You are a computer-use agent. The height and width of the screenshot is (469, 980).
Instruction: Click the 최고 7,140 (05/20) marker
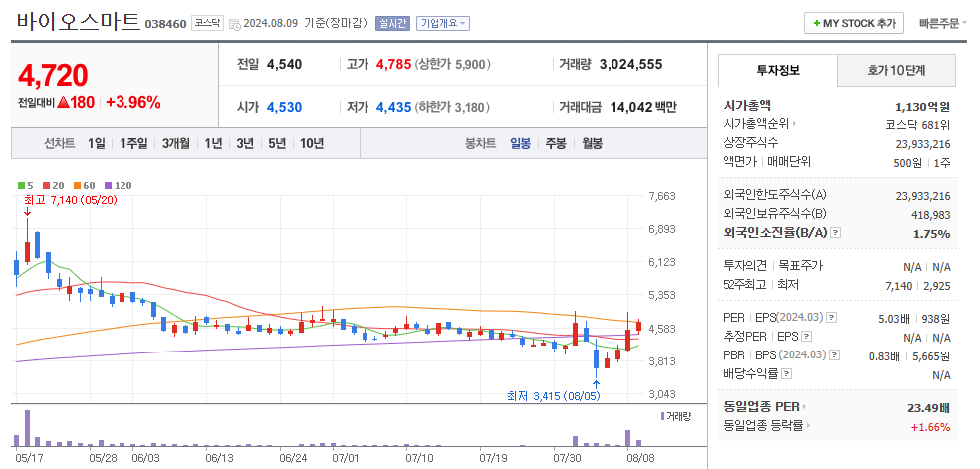[70, 200]
